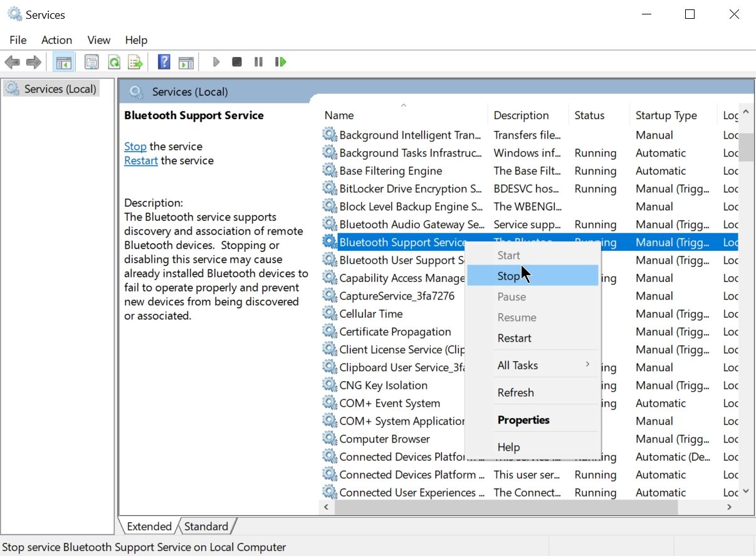Select Properties from the context menu
Image resolution: width=756 pixels, height=556 pixels.
click(523, 420)
